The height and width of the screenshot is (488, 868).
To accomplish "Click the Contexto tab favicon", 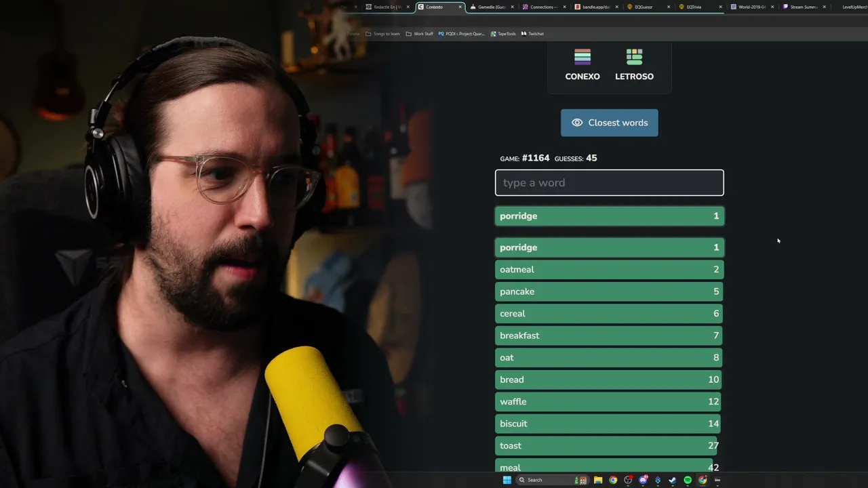I will [x=421, y=7].
